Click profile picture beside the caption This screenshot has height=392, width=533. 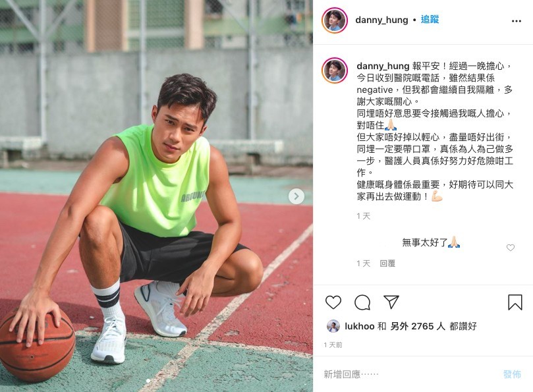point(335,70)
